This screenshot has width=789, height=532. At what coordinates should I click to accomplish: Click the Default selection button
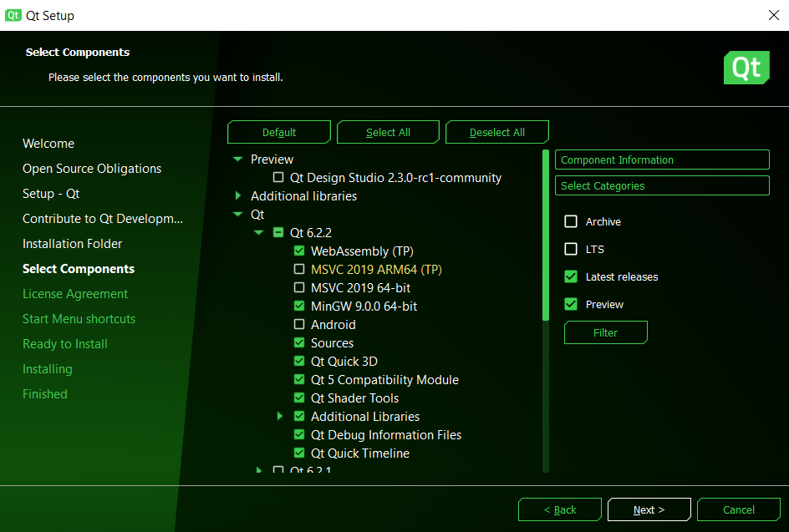(x=279, y=132)
